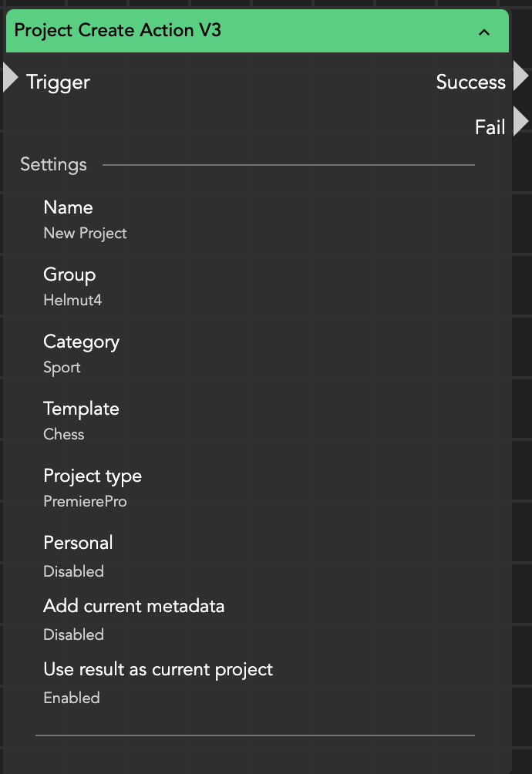Image resolution: width=532 pixels, height=774 pixels.
Task: Click the Fail output connector arrow
Action: pyautogui.click(x=520, y=122)
